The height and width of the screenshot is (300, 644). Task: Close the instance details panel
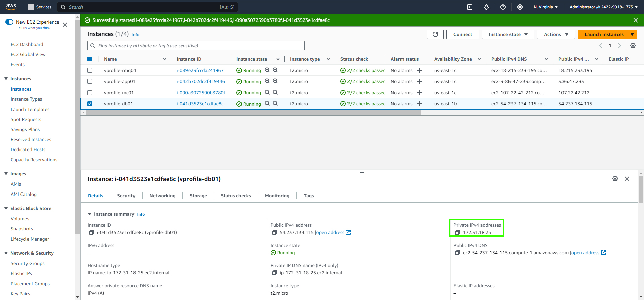click(x=627, y=179)
